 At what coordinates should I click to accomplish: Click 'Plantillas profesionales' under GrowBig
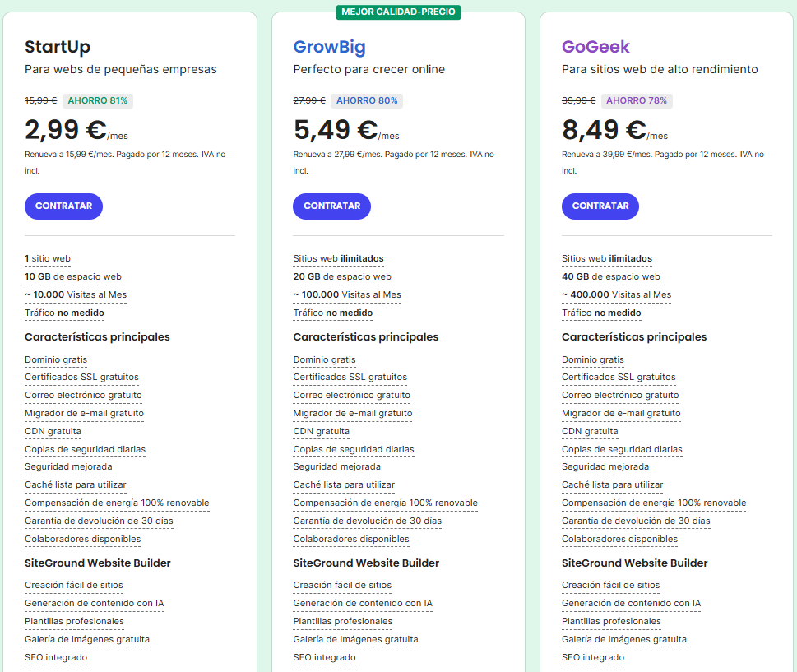pyautogui.click(x=342, y=622)
